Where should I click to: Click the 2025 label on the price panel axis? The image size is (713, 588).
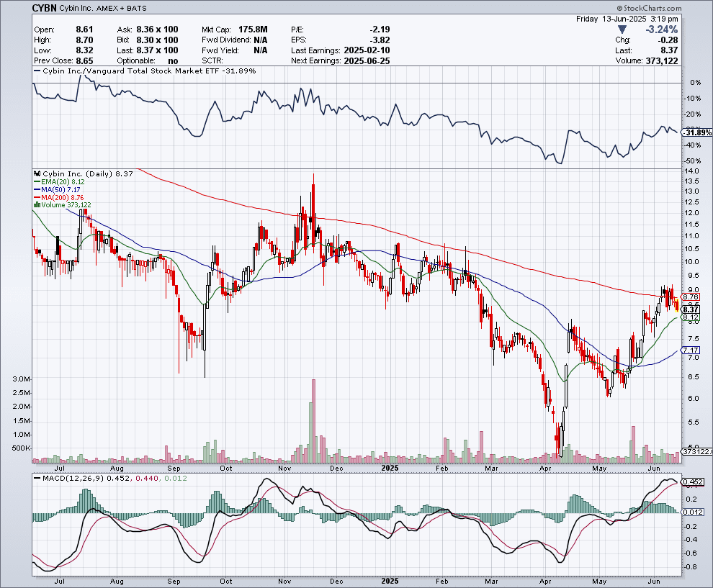click(390, 468)
